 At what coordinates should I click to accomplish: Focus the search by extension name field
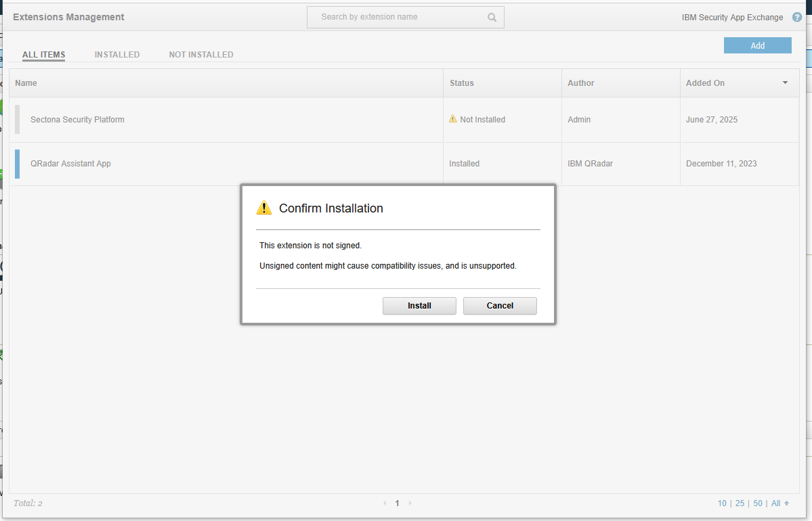400,17
